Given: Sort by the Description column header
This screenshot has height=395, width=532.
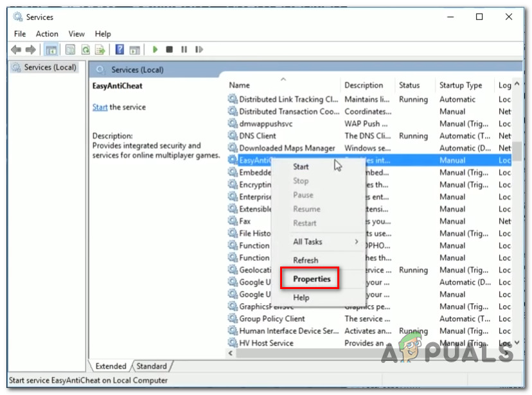Looking at the screenshot, I should click(368, 85).
